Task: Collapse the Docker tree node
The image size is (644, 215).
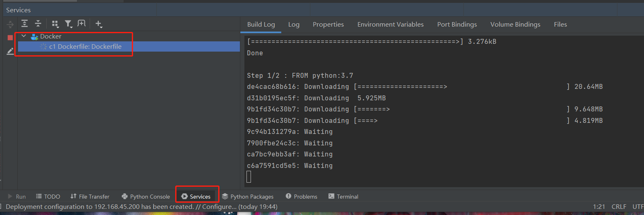Action: point(24,36)
